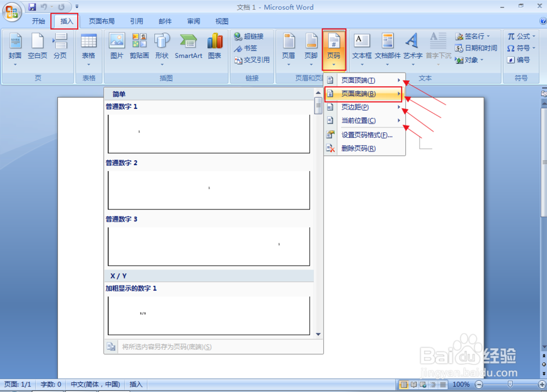Switch to the 视图 tab
The height and width of the screenshot is (392, 547).
[x=222, y=21]
